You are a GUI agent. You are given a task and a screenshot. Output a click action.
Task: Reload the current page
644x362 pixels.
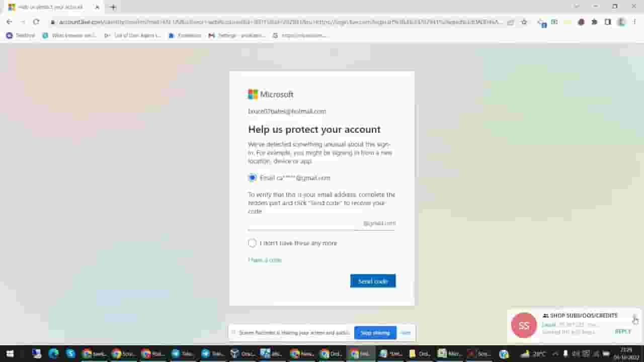coord(36,22)
